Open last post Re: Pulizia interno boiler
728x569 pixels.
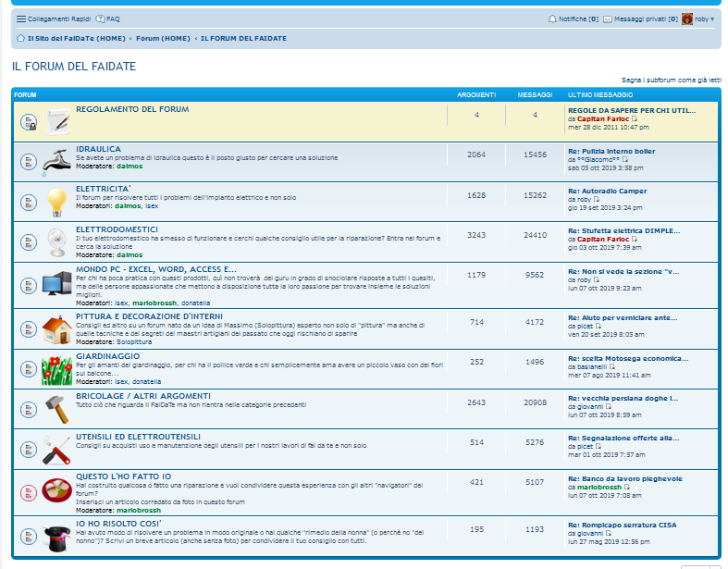[x=611, y=151]
